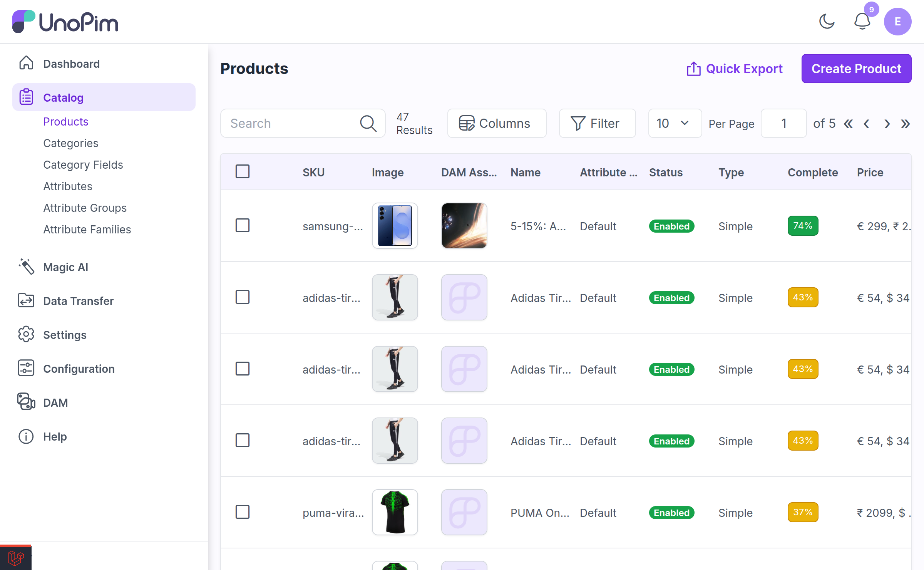Open the DAM menu item

(x=104, y=402)
